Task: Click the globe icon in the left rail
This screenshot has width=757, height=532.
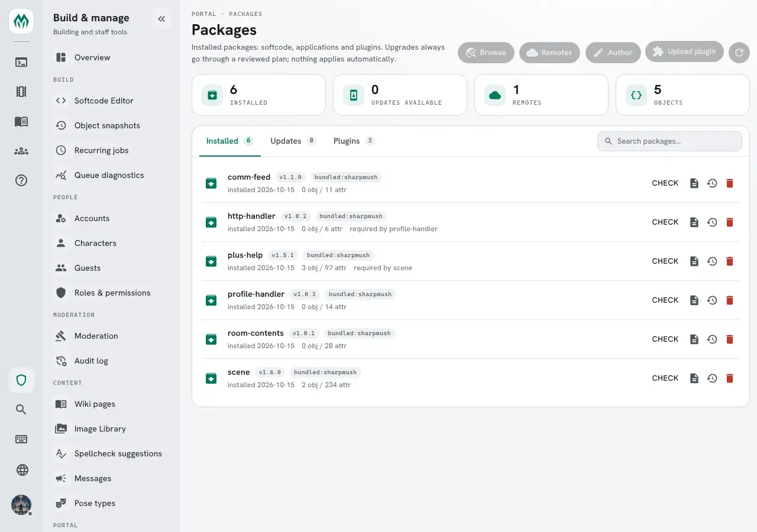Action: tap(22, 470)
